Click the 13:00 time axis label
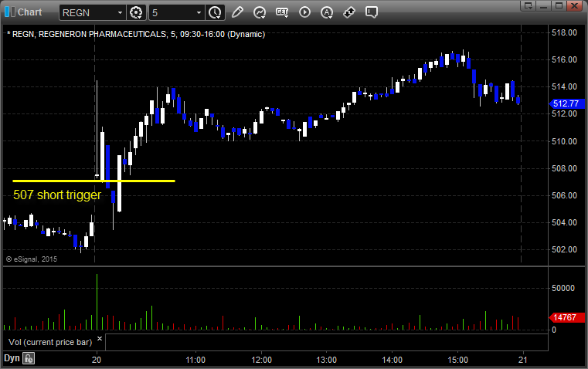Screen dimensions: 588x369 (326, 360)
